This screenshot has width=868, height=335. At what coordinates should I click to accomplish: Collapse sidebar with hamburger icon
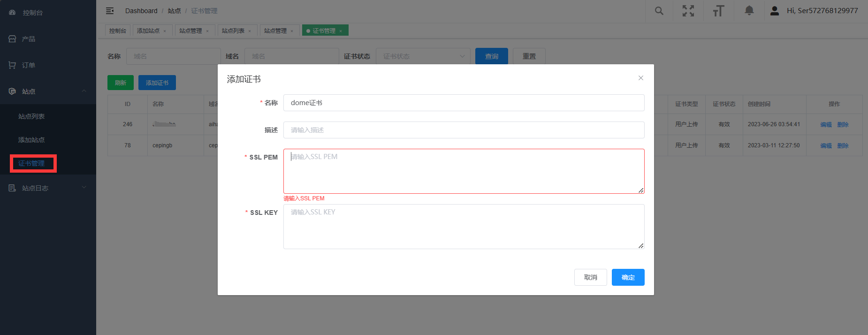click(x=110, y=11)
